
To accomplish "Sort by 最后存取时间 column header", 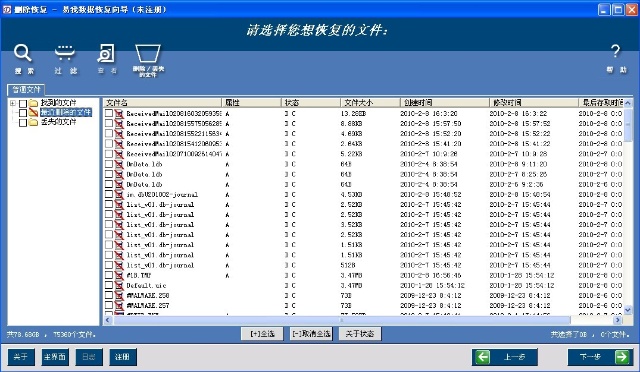I will point(601,102).
